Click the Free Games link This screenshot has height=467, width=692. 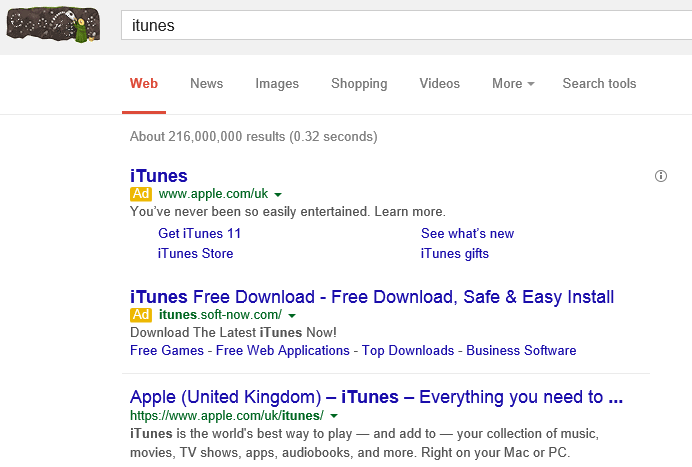point(167,350)
